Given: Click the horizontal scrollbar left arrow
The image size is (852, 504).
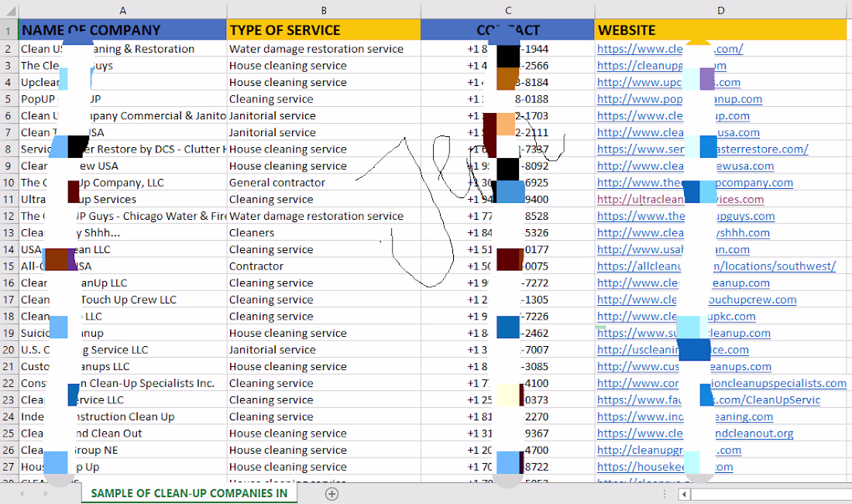Looking at the screenshot, I should click(684, 494).
